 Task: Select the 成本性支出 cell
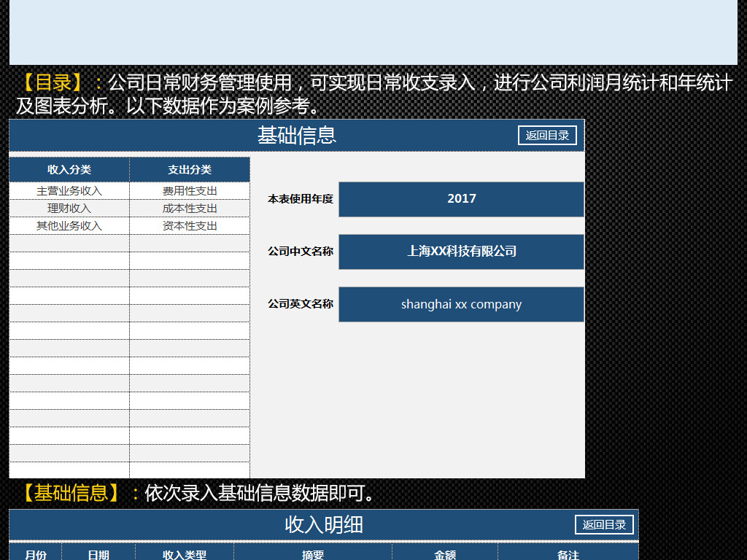coord(190,209)
